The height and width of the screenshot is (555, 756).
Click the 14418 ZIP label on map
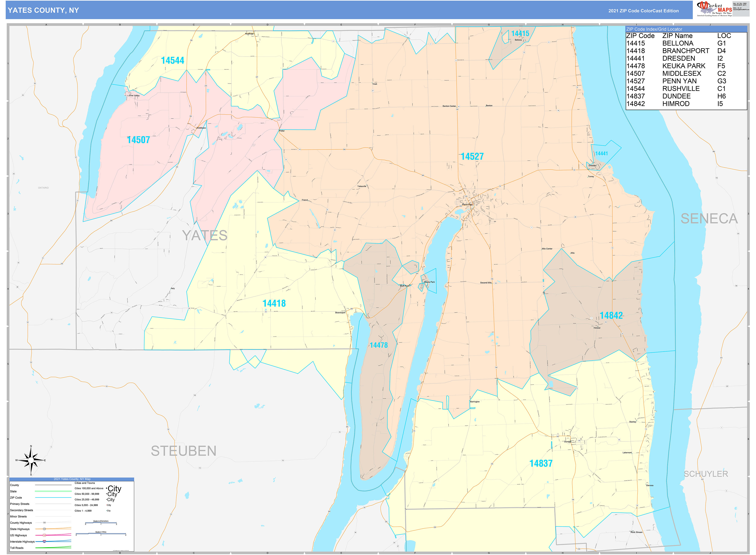(274, 303)
